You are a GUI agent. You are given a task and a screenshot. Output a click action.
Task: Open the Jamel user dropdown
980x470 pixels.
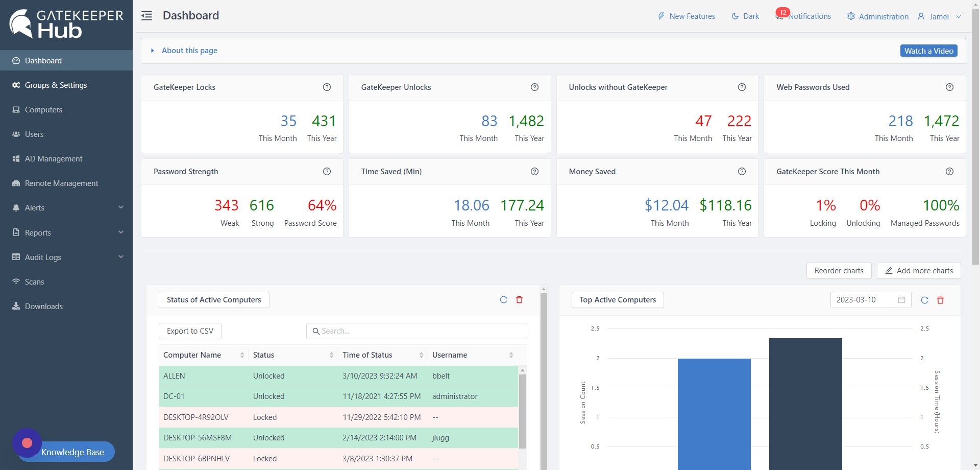pyautogui.click(x=939, y=16)
